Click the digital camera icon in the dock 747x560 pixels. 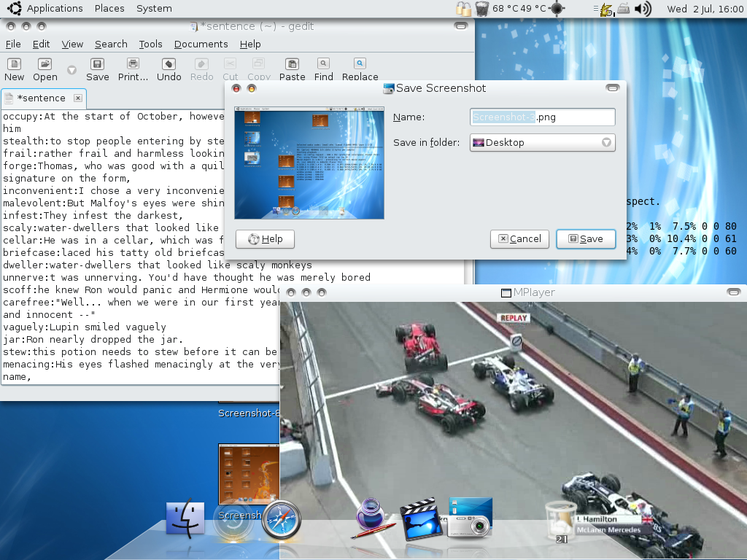click(470, 518)
